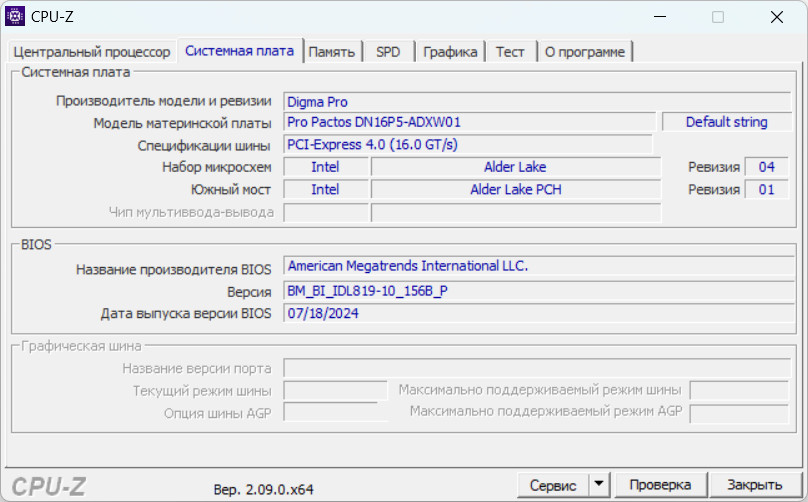Click the Максимально поддерживаемый режим шины field
This screenshot has height=502, width=808.
[739, 391]
